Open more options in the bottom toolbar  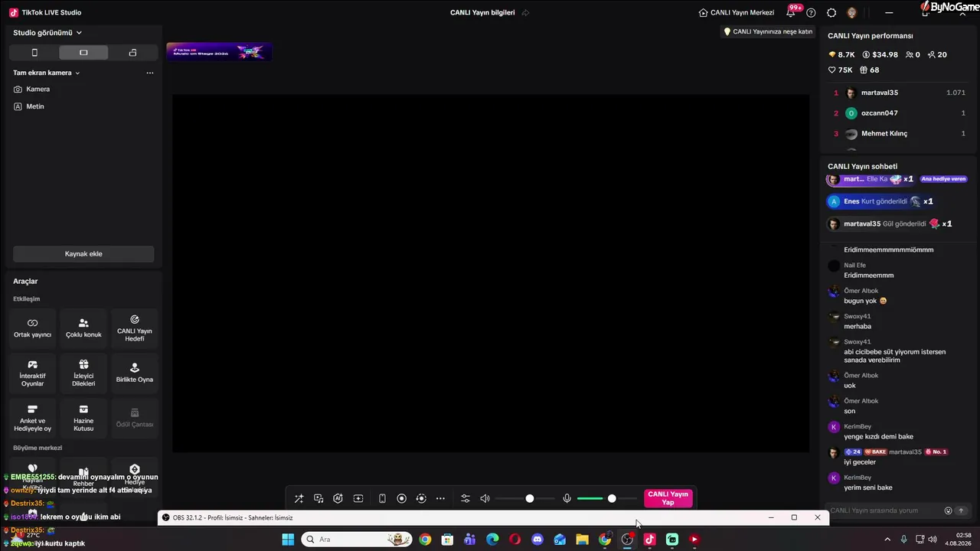pyautogui.click(x=440, y=499)
